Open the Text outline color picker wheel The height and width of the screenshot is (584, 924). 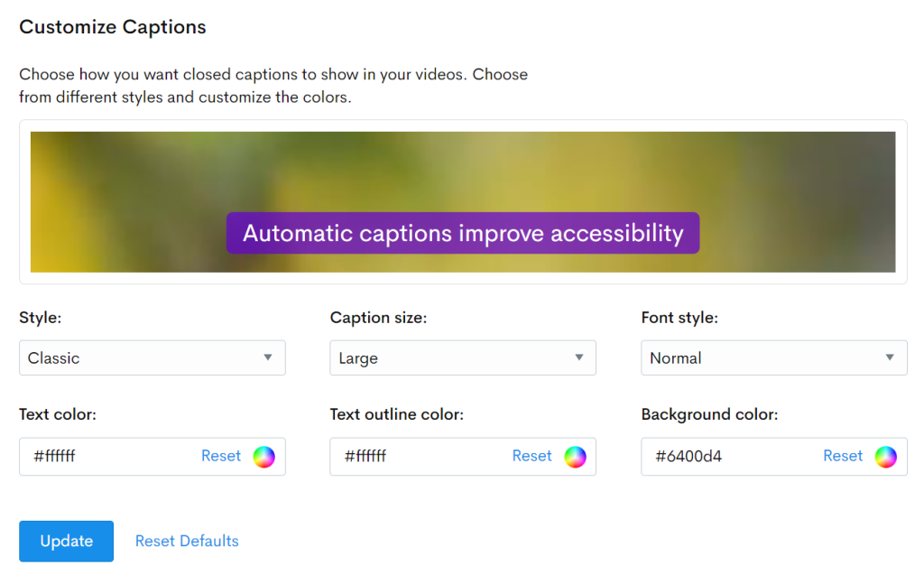point(575,457)
